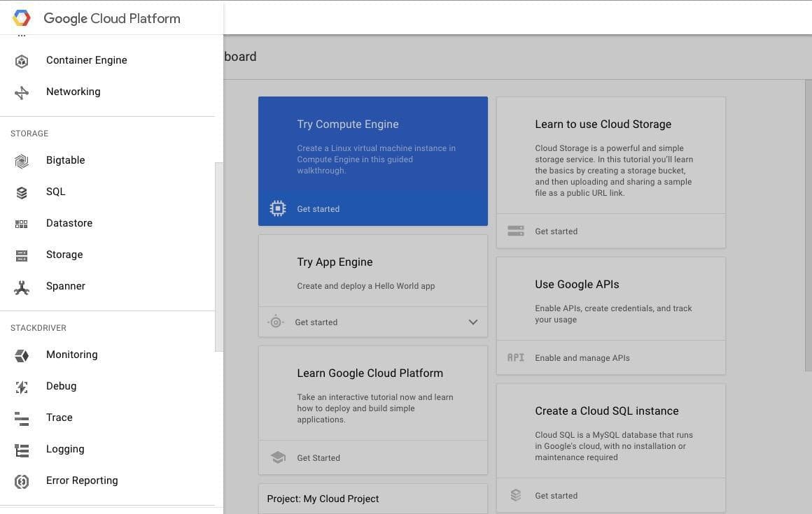The height and width of the screenshot is (514, 812).
Task: Click the layers icon on Cloud SQL card
Action: (516, 495)
